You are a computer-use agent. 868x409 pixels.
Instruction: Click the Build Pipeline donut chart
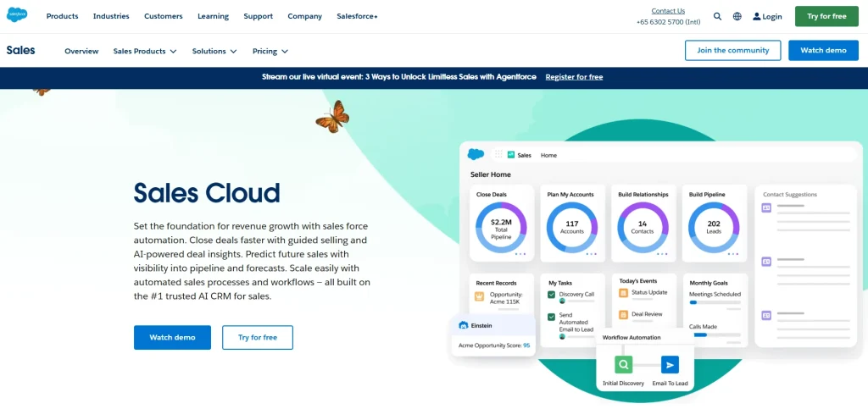(x=714, y=228)
